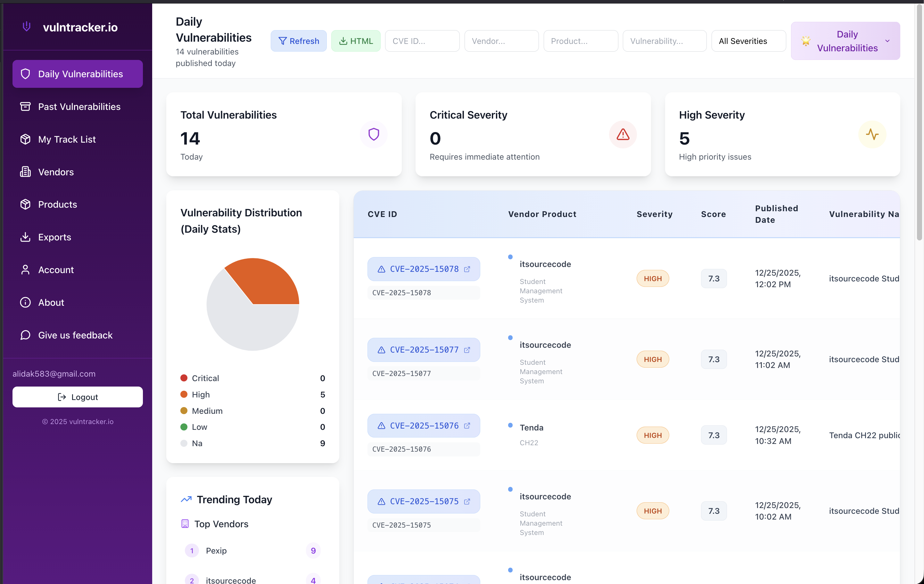The width and height of the screenshot is (924, 584).
Task: Open the All Severities dropdown
Action: (x=748, y=41)
